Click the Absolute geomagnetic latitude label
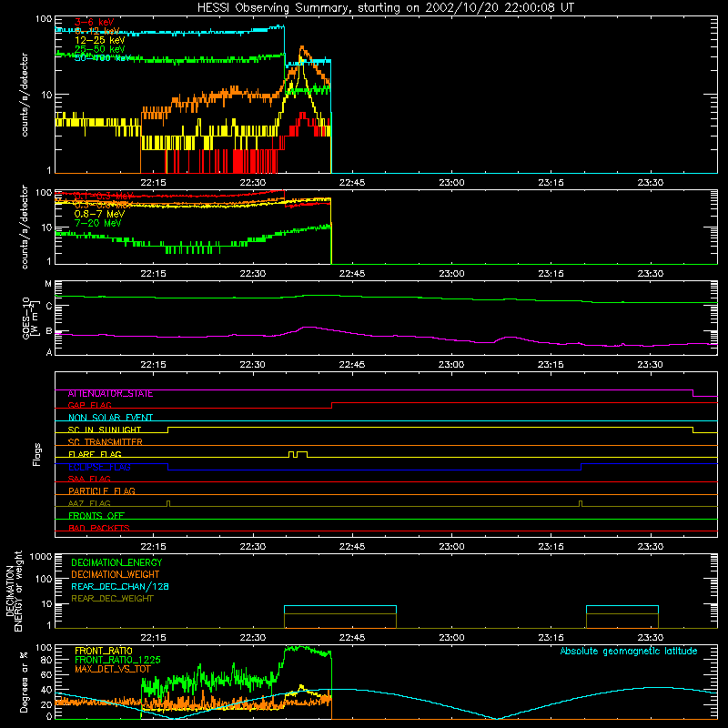This screenshot has width=728, height=728. [x=629, y=652]
